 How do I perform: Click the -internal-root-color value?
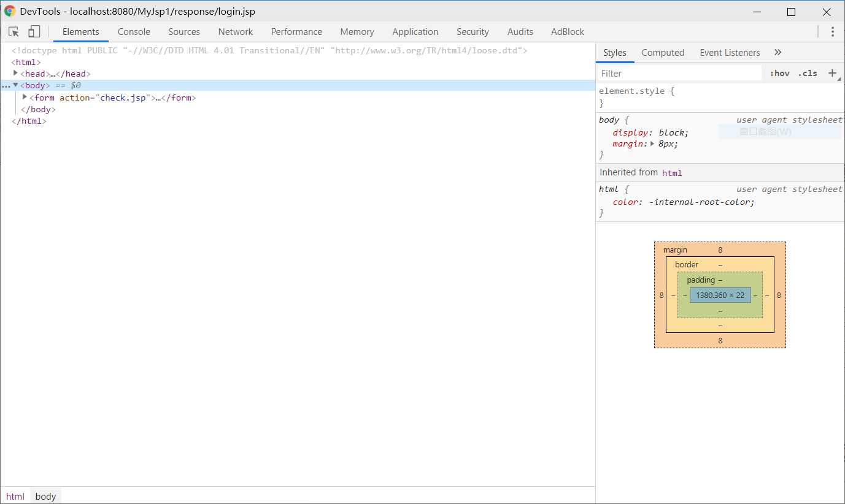tap(700, 202)
